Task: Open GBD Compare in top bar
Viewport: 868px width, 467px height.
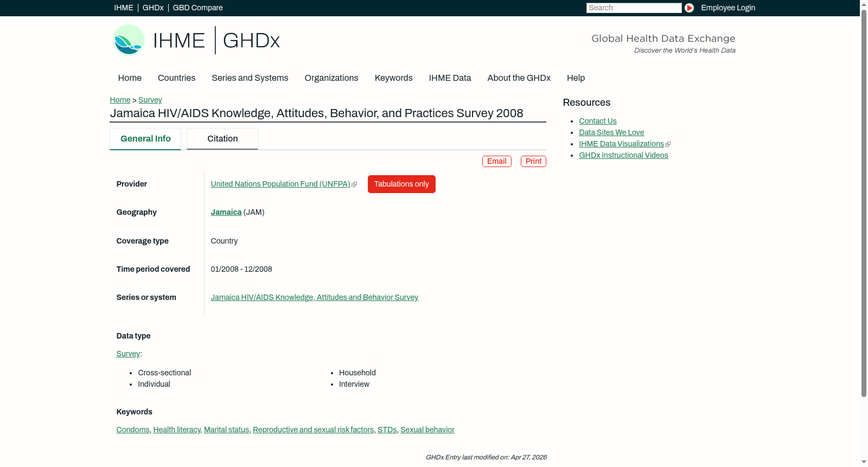Action: pos(197,8)
